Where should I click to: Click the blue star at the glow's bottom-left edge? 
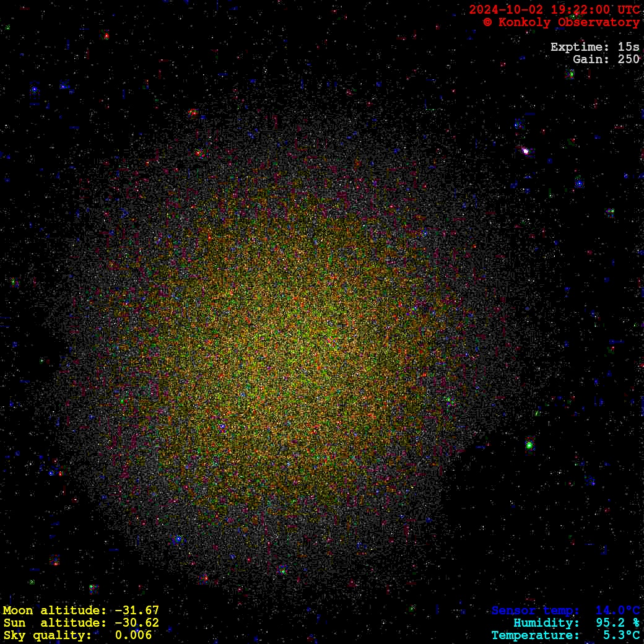tap(178, 539)
